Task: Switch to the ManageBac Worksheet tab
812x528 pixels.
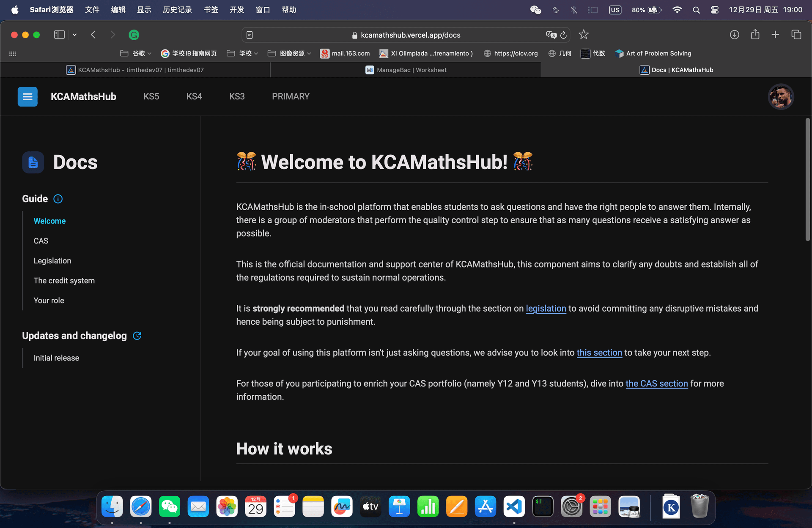Action: point(406,70)
